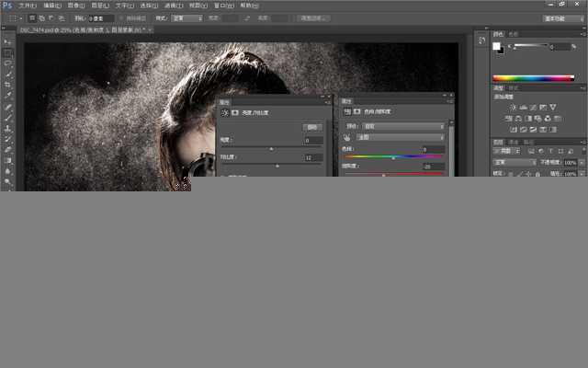This screenshot has height=368, width=588.
Task: Open the Image menu
Action: (x=75, y=6)
